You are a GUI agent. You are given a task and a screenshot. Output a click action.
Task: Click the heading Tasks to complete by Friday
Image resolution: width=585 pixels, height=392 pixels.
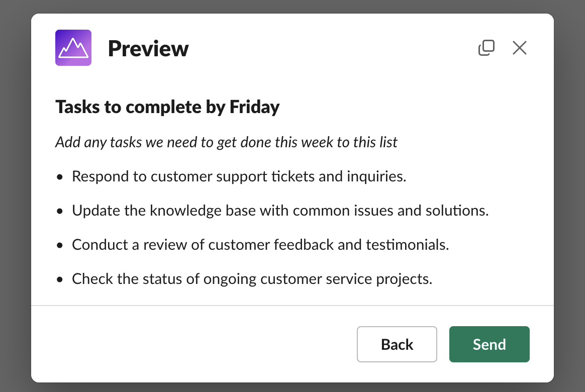tap(167, 107)
